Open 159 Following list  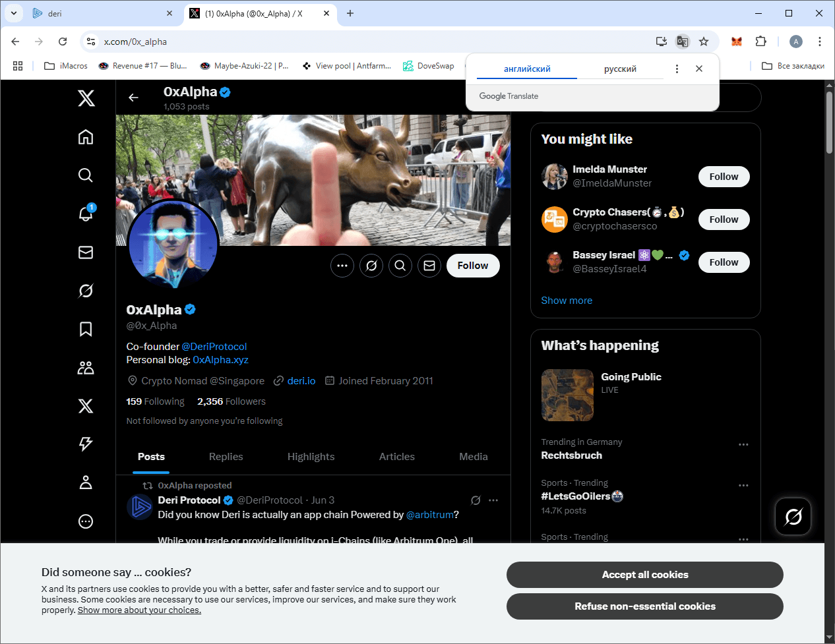(155, 401)
